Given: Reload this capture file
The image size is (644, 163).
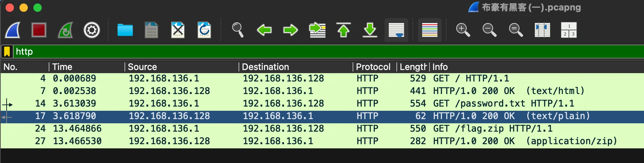Looking at the screenshot, I should (x=204, y=30).
